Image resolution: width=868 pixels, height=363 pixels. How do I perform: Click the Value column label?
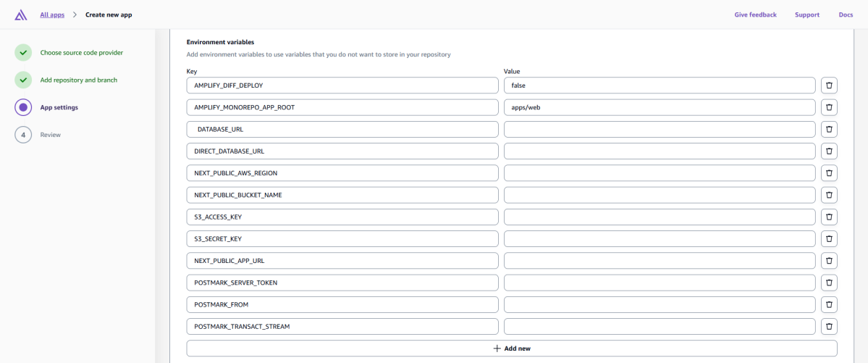pos(512,72)
